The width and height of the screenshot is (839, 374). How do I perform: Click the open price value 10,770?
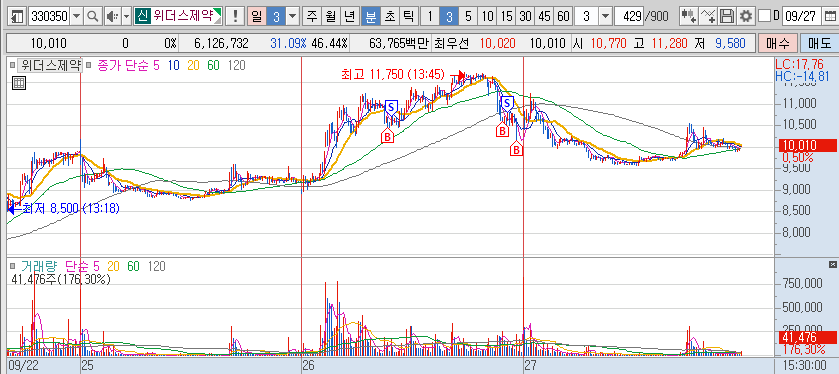(x=608, y=44)
